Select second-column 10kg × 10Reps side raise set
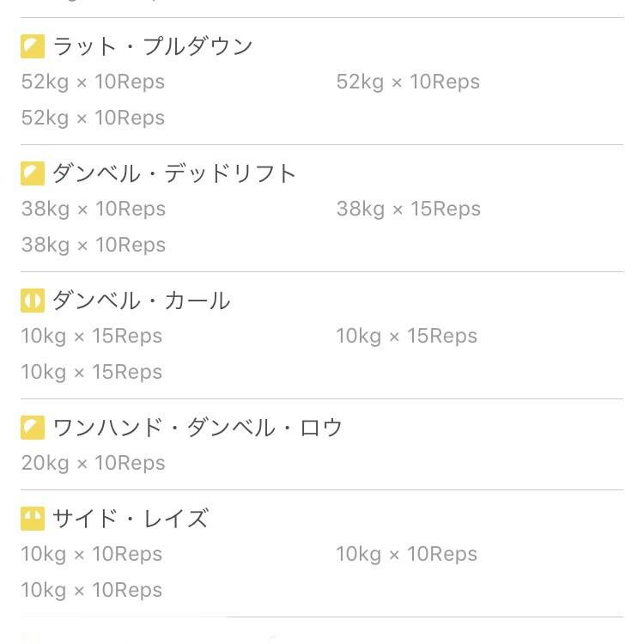 click(407, 554)
